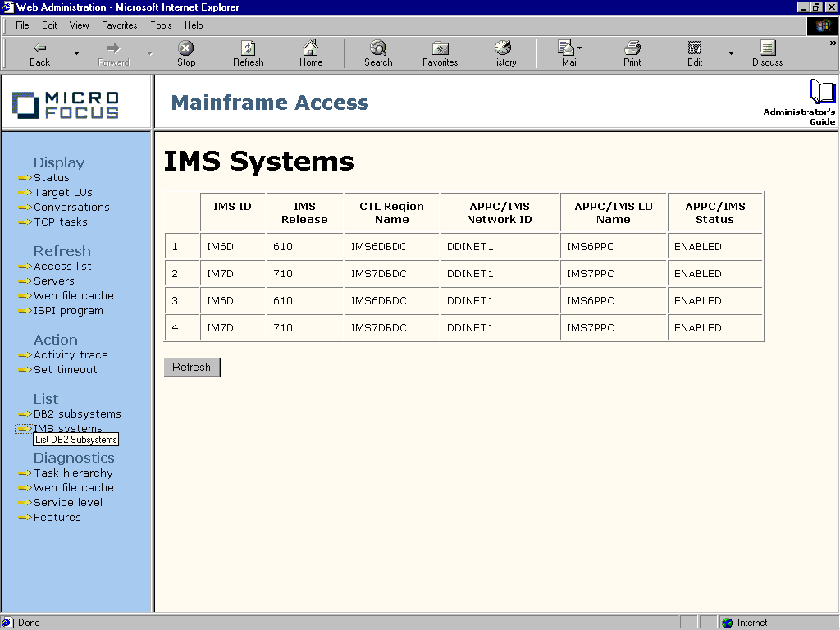Open the Administrator's Guide book icon
The image size is (840, 630).
click(x=820, y=93)
